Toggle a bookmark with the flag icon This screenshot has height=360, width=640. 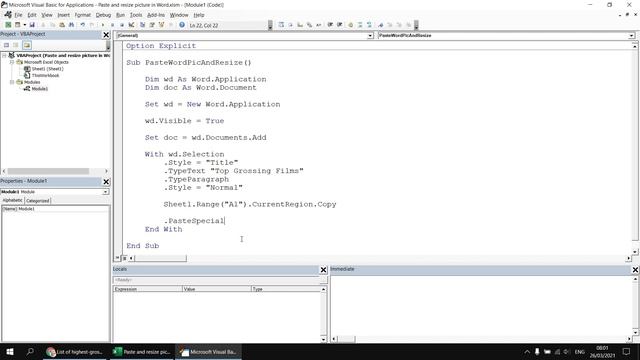380,25
